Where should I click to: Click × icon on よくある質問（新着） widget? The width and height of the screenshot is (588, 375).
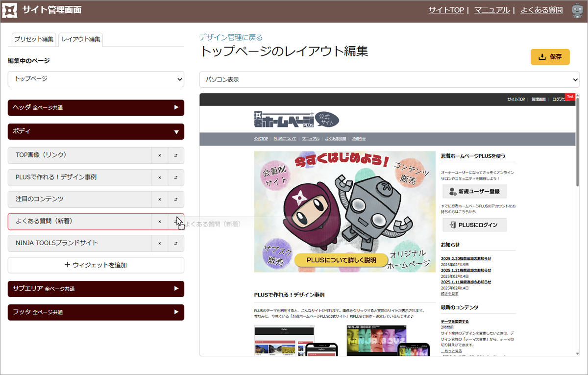click(x=160, y=222)
